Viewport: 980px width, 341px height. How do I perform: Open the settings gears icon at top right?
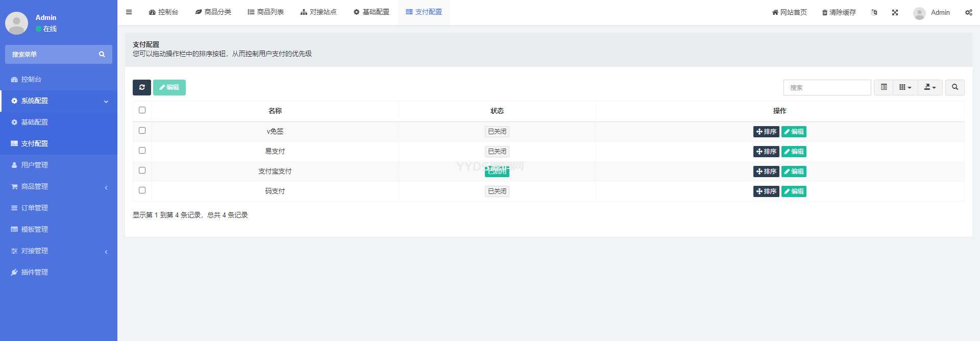click(968, 12)
